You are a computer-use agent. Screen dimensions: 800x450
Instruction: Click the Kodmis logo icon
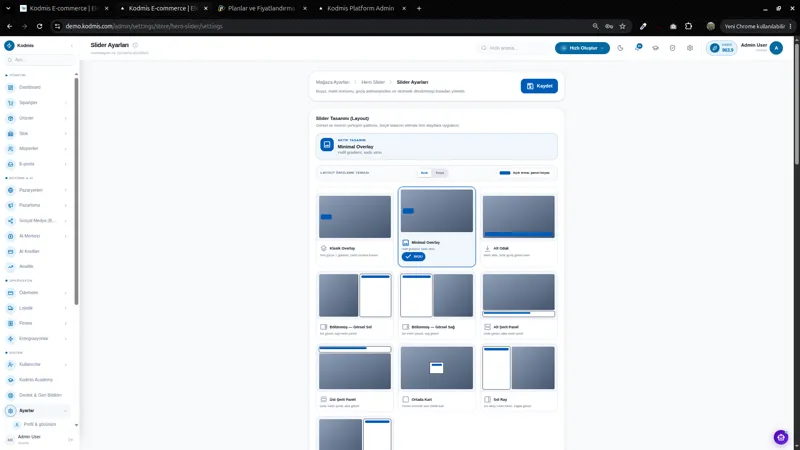click(9, 45)
